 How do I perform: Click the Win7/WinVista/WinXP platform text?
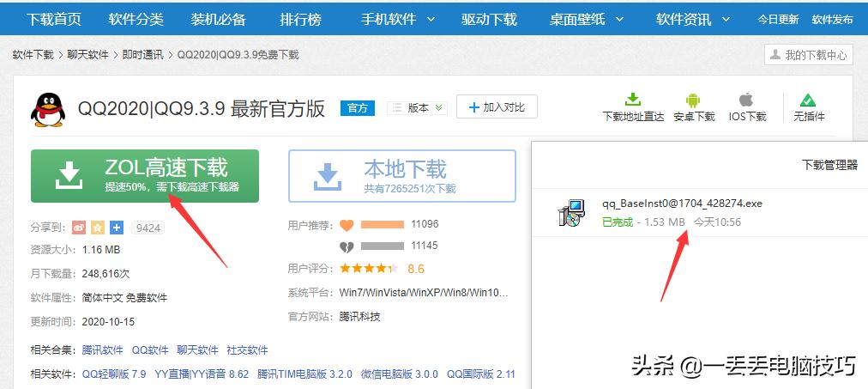click(424, 293)
